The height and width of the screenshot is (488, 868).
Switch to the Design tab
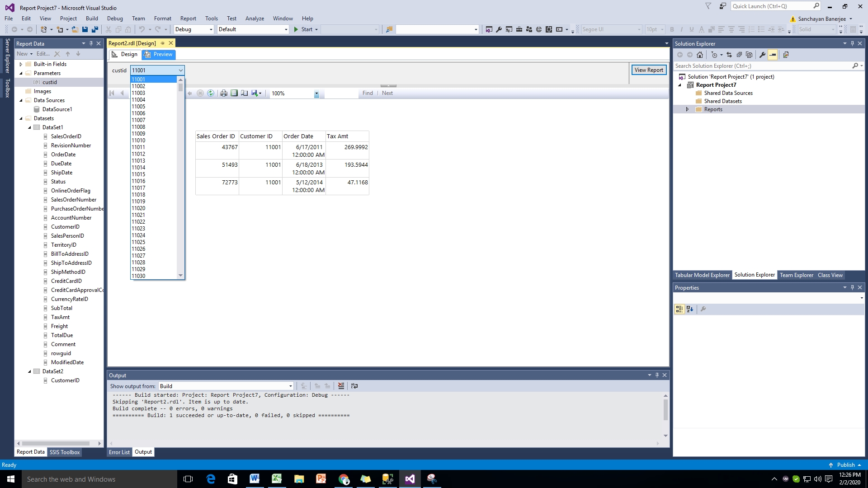click(125, 54)
